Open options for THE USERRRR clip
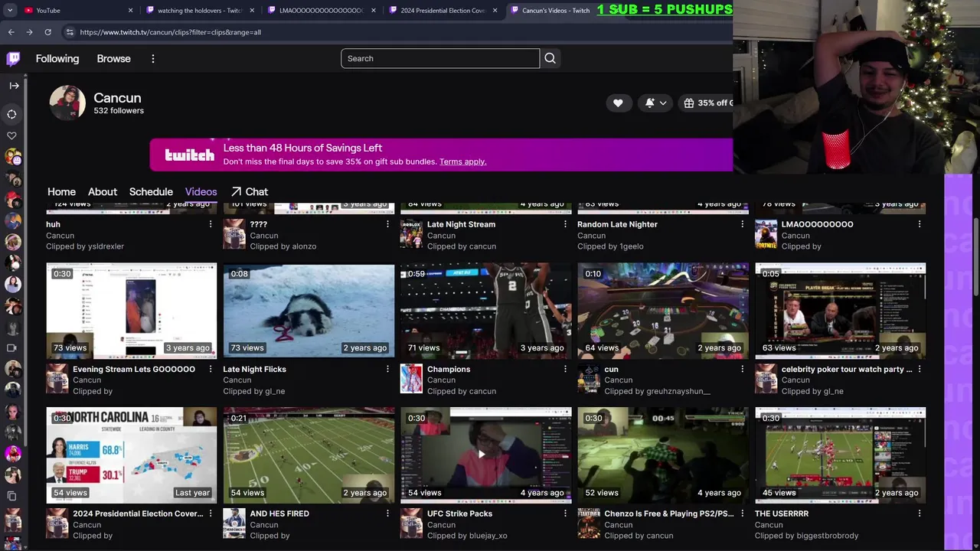The width and height of the screenshot is (980, 551). [920, 514]
